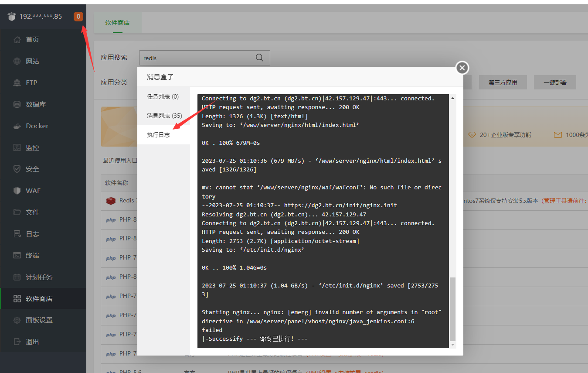Viewport: 588px width, 373px height.
Task: Click the 第三方应用 category button
Action: (503, 82)
